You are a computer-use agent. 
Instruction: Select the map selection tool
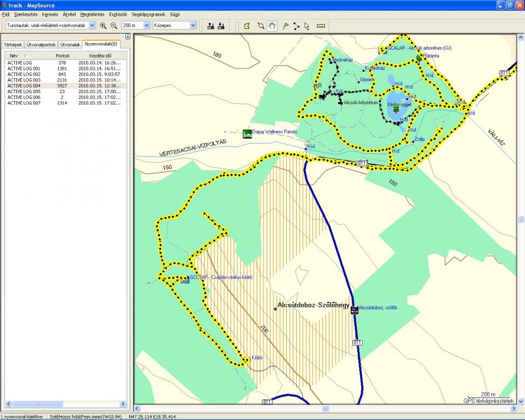point(247,25)
